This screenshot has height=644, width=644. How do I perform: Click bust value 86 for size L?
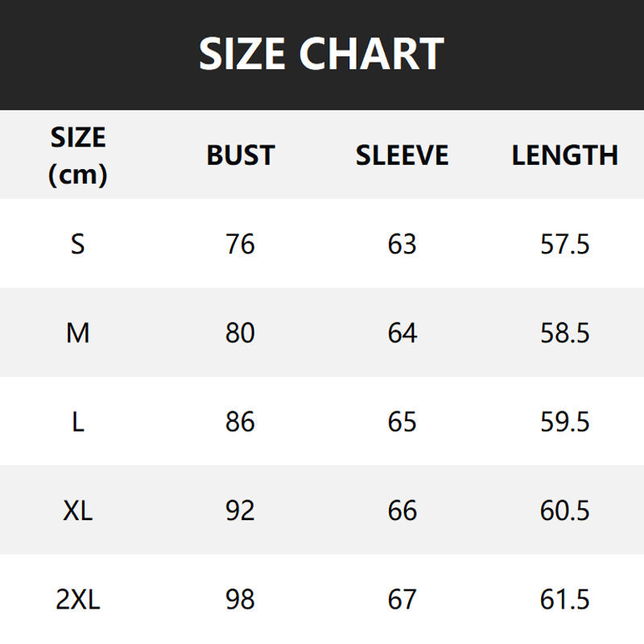click(241, 421)
